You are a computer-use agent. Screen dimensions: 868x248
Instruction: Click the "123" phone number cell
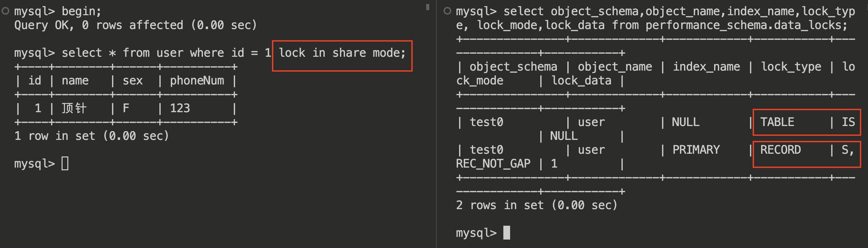tap(180, 108)
